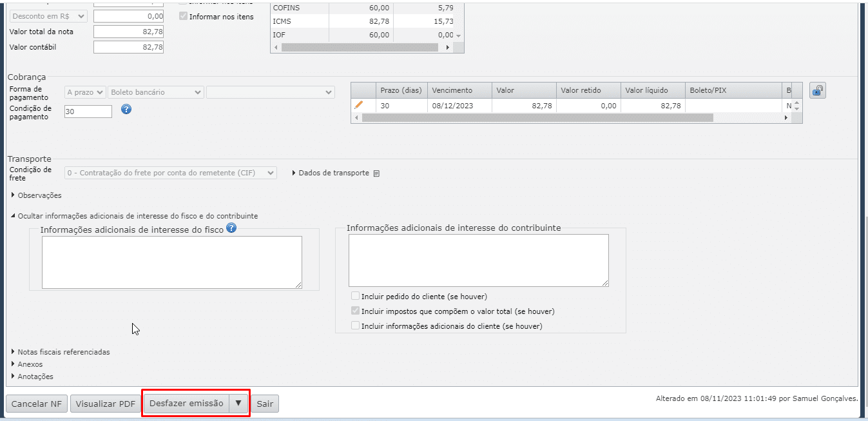The image size is (868, 421).
Task: Collapse Ocultar informações adicionais section
Action: [134, 216]
